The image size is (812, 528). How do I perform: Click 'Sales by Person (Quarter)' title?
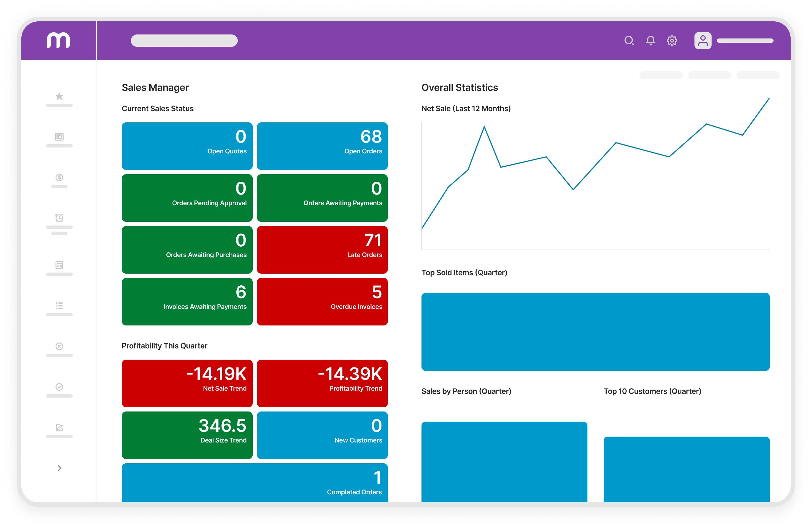point(466,391)
